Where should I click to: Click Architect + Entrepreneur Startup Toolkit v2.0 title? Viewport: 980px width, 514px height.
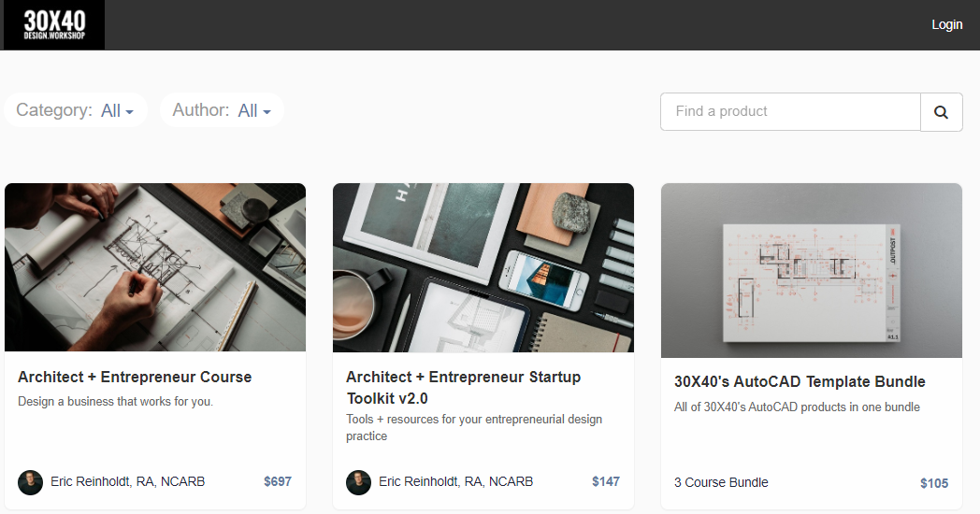(x=464, y=387)
